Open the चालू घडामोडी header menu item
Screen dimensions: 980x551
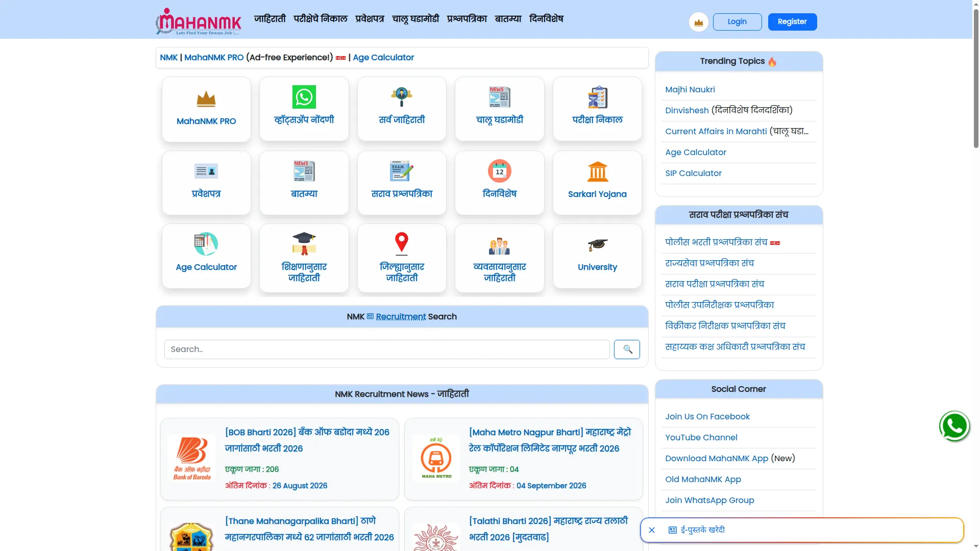coord(415,19)
